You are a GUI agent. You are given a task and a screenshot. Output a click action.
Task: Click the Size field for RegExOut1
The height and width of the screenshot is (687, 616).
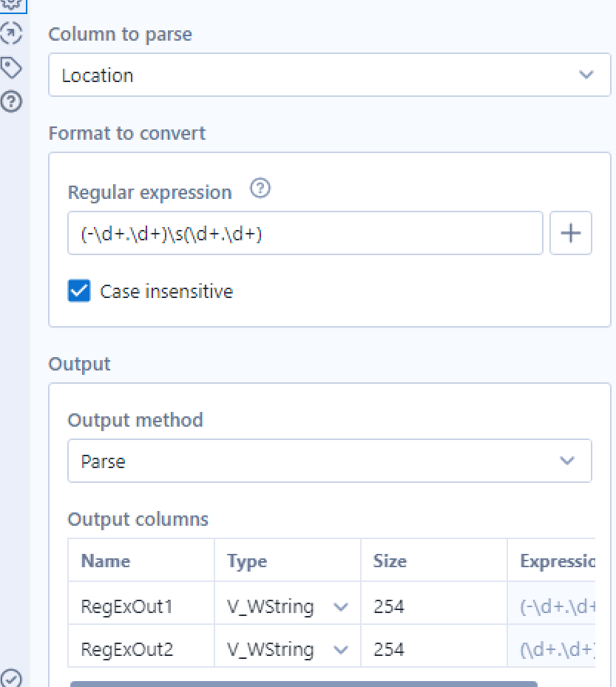(433, 607)
